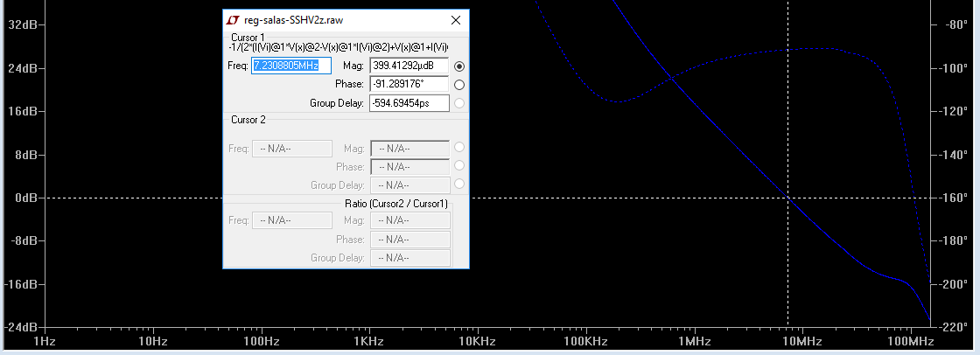Viewport: 980px width, 355px height.
Task: Click Cursor 1 Group Delay field -594.69454ps
Action: (x=409, y=103)
